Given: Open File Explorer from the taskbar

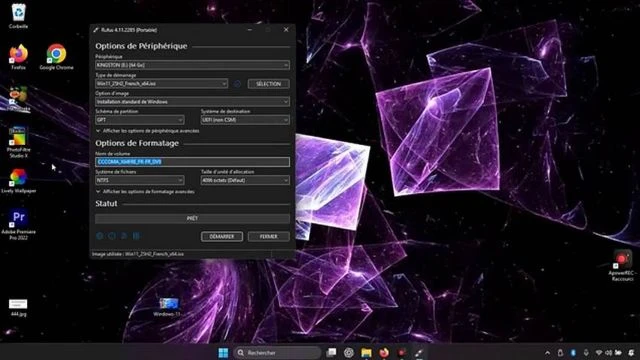Looking at the screenshot, I should click(x=366, y=353).
